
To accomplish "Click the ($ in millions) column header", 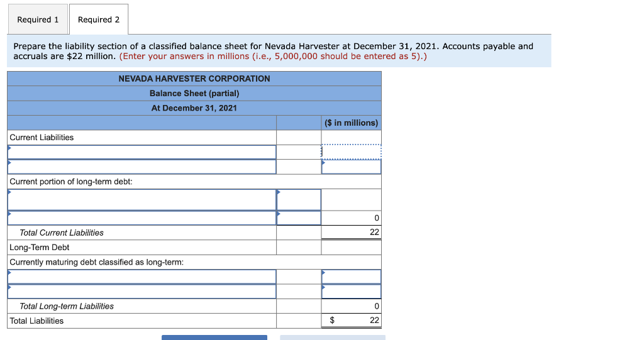I will tap(351, 123).
